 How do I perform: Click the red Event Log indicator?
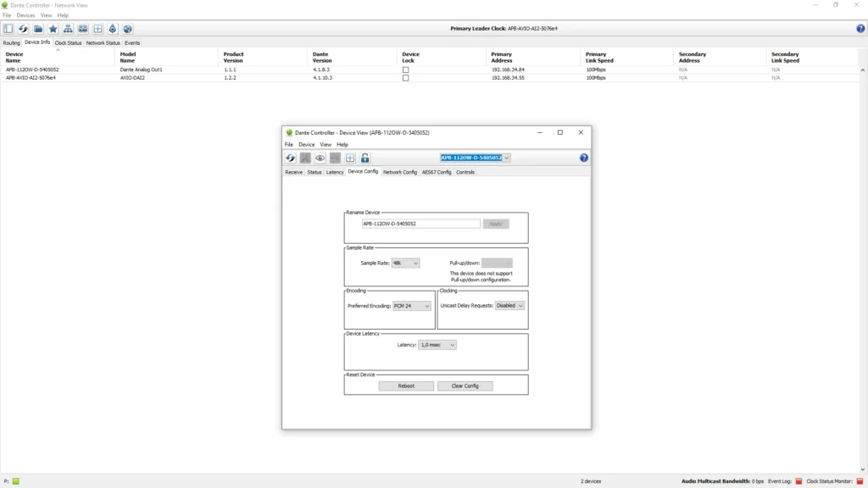tap(798, 481)
